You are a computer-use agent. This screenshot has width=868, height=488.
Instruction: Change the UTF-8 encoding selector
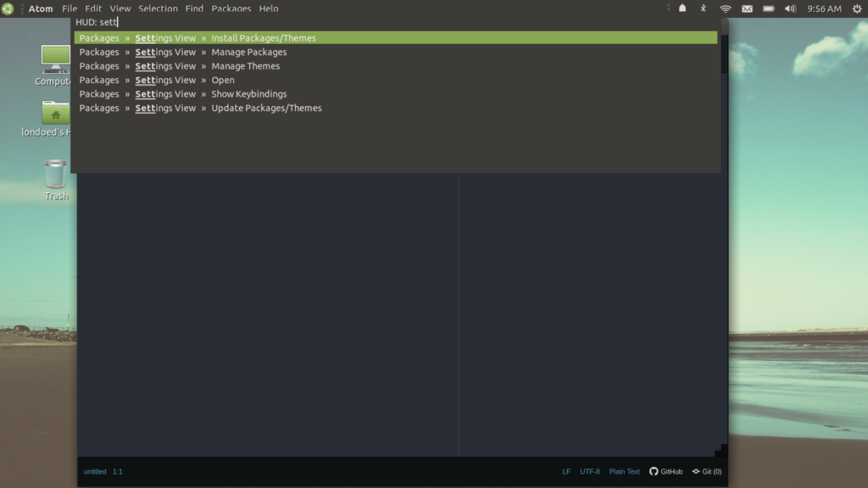[590, 471]
